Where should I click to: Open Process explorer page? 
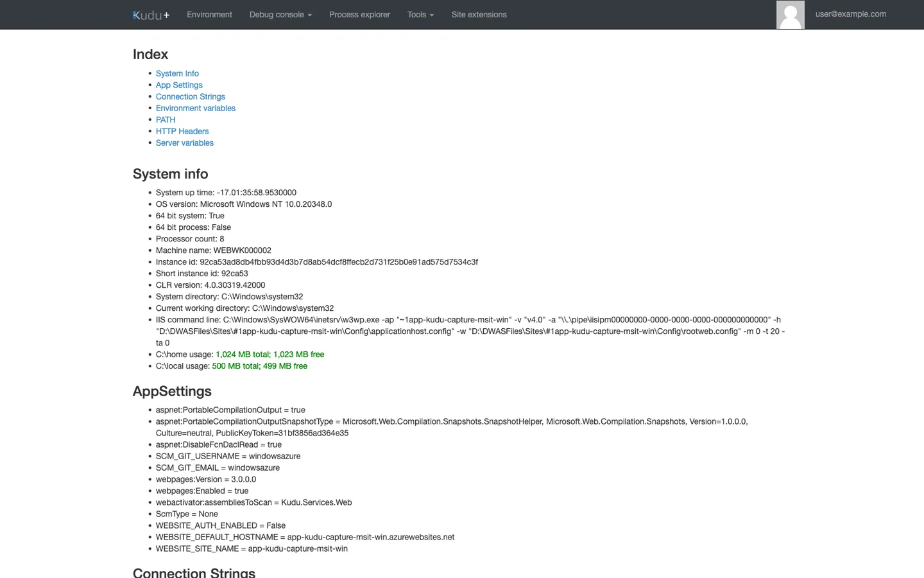point(359,15)
